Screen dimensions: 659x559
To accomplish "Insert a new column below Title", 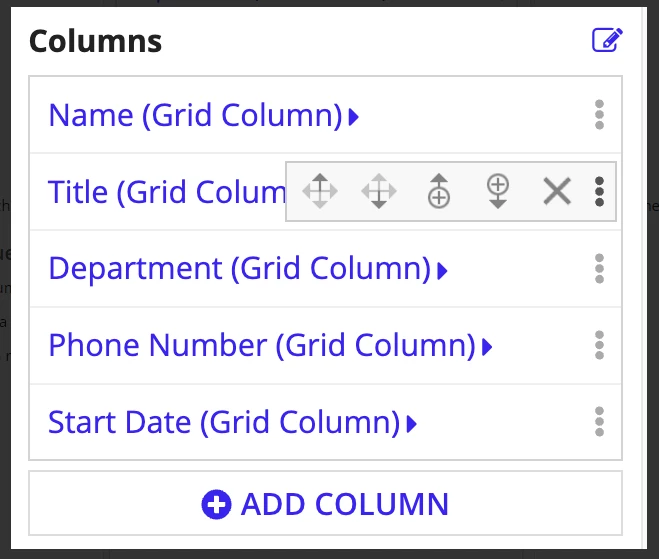I will point(498,191).
